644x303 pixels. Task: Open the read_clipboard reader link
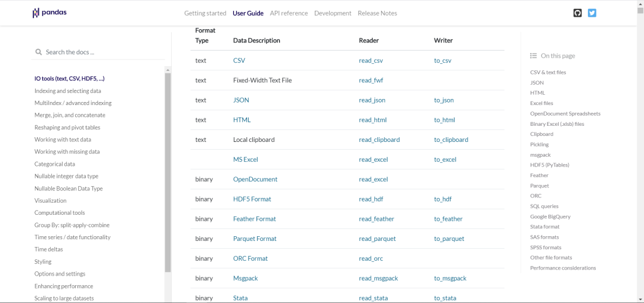pos(379,140)
